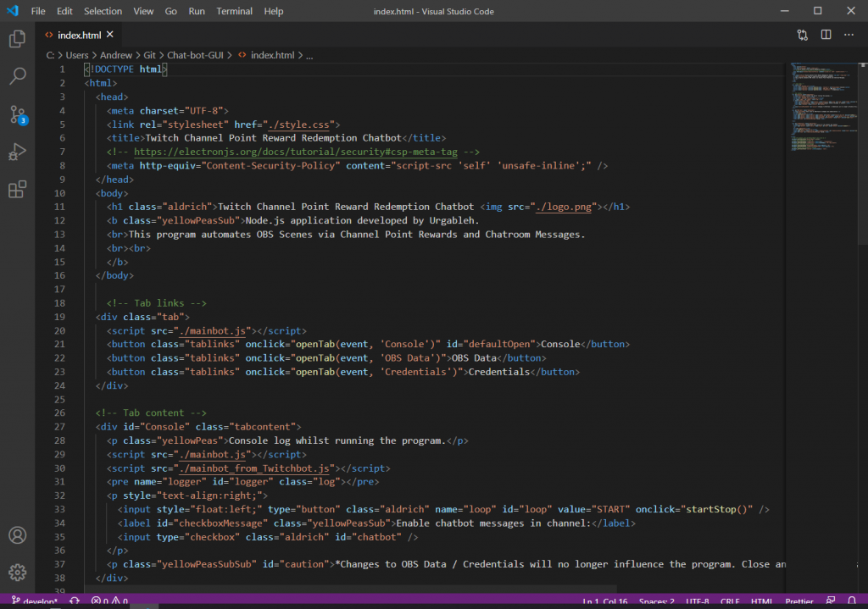This screenshot has height=609, width=868.
Task: Open the Manage gear icon
Action: [x=17, y=572]
